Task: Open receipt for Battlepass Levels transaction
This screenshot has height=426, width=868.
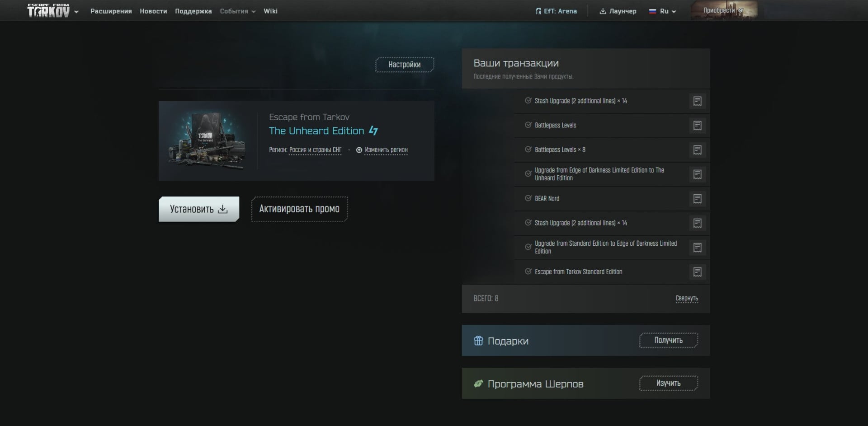Action: point(697,126)
